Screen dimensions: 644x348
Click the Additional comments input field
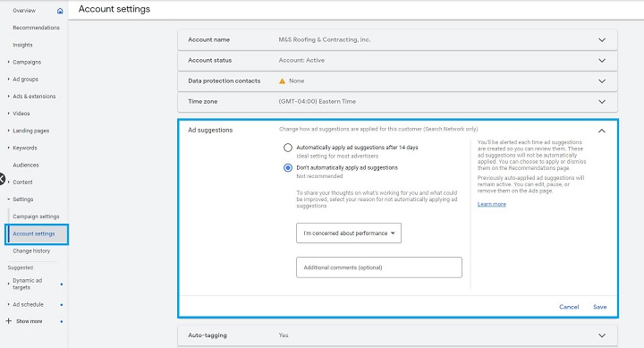(x=379, y=267)
